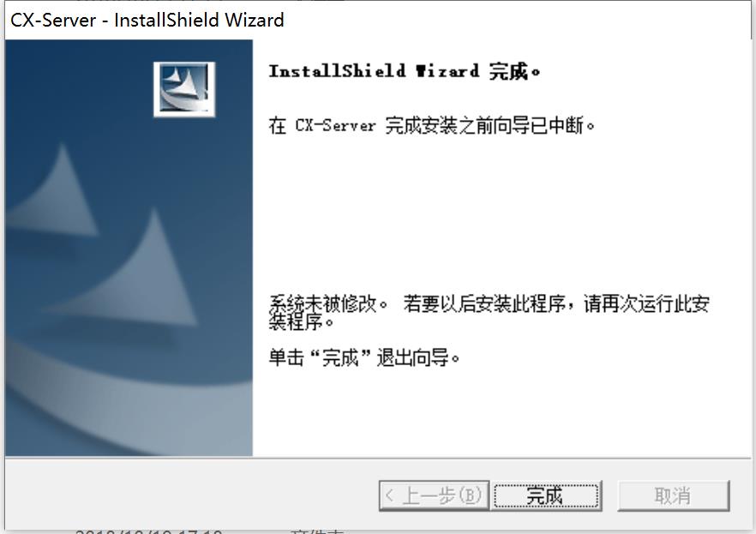Image resolution: width=756 pixels, height=534 pixels.
Task: Click the greyed-out 取消 button
Action: pyautogui.click(x=673, y=495)
